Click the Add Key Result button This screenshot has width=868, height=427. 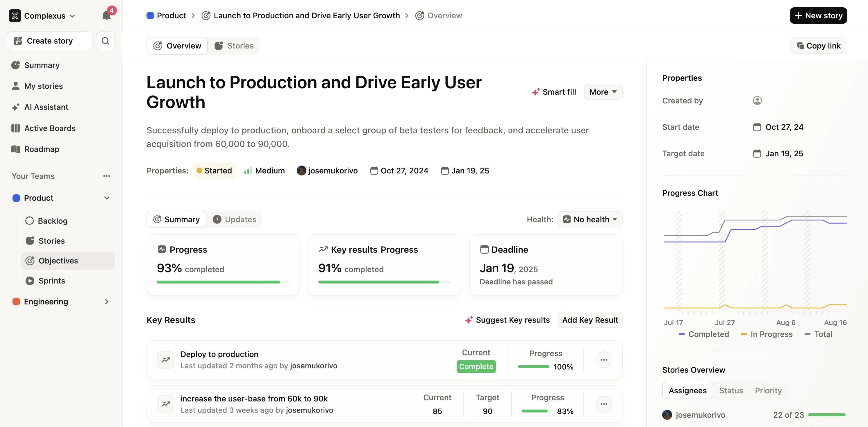coord(590,320)
